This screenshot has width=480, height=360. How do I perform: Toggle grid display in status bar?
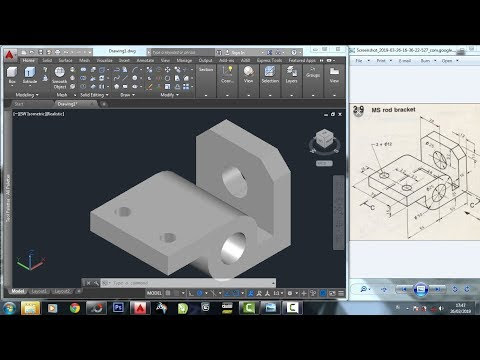click(168, 293)
